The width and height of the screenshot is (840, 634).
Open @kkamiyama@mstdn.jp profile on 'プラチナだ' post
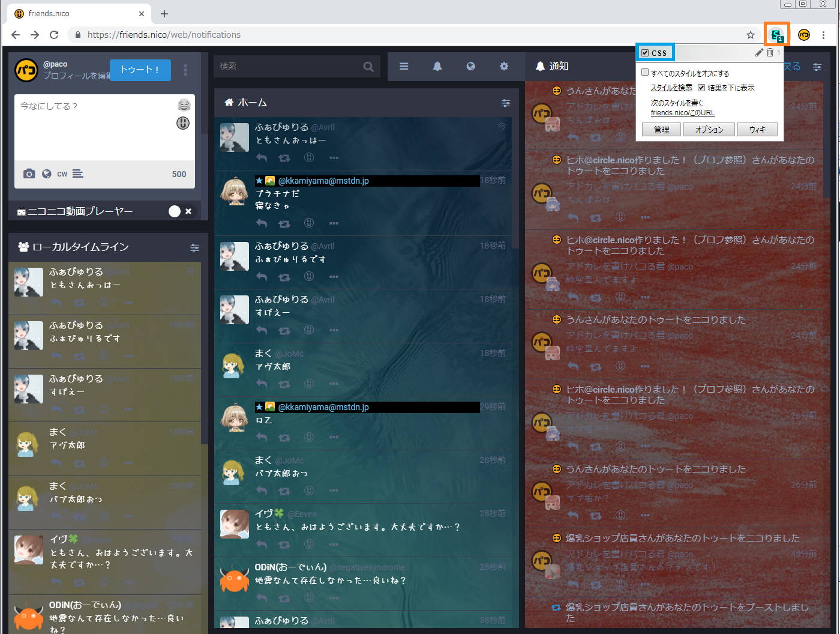(323, 181)
